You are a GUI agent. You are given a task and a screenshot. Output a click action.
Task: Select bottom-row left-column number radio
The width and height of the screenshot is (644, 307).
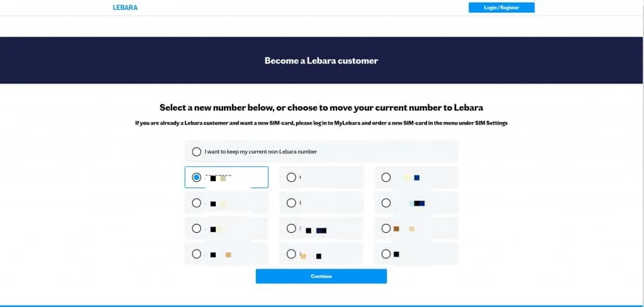coord(197,254)
